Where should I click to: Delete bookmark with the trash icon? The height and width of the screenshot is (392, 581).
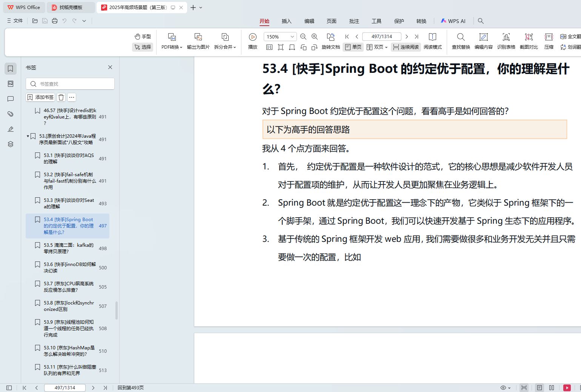(61, 97)
